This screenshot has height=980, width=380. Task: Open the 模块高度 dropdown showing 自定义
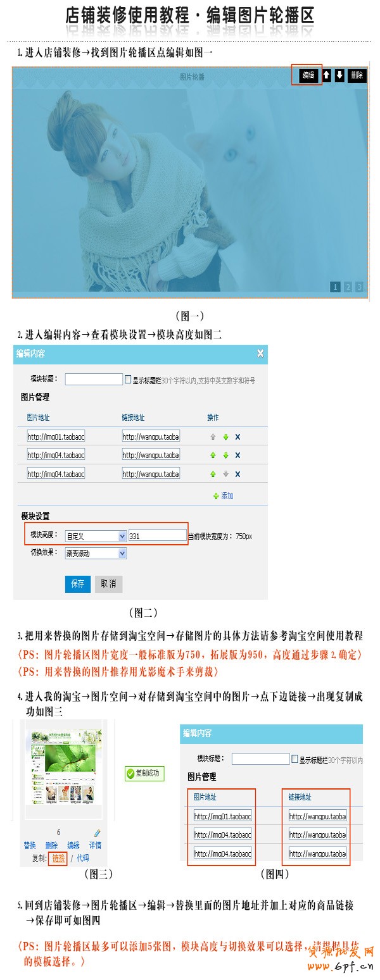coord(122,536)
